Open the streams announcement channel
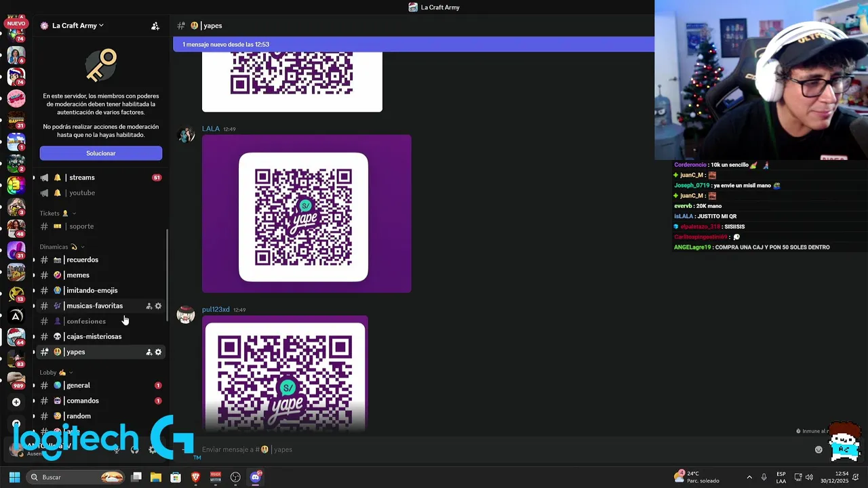 (x=100, y=178)
